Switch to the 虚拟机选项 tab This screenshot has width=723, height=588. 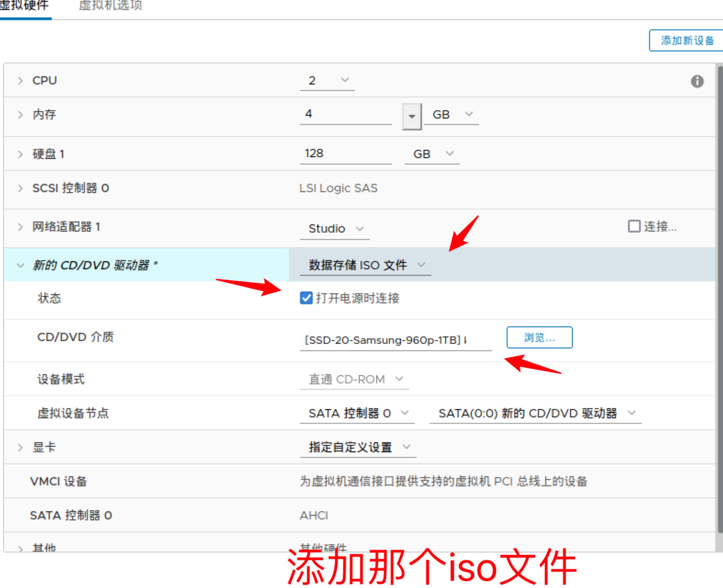111,6
